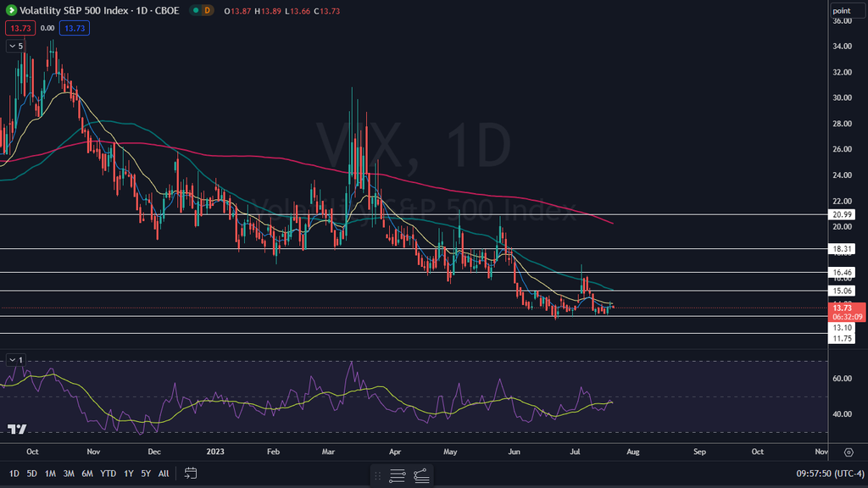This screenshot has height=488, width=868.
Task: Click the green VIX symbol logo
Action: pos(11,10)
